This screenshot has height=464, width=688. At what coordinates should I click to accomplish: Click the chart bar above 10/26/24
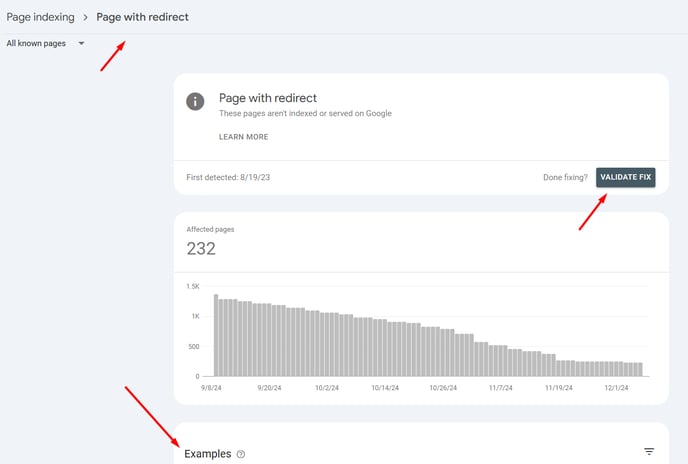(443, 352)
